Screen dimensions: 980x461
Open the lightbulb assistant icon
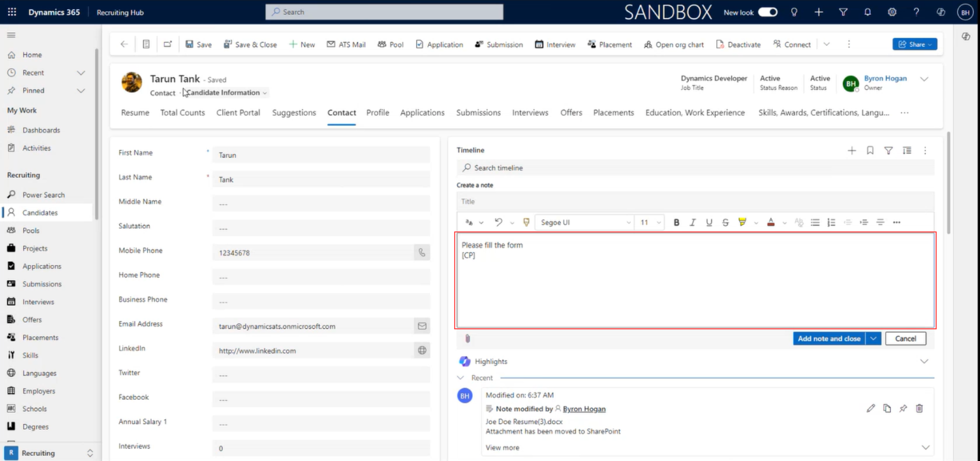794,12
